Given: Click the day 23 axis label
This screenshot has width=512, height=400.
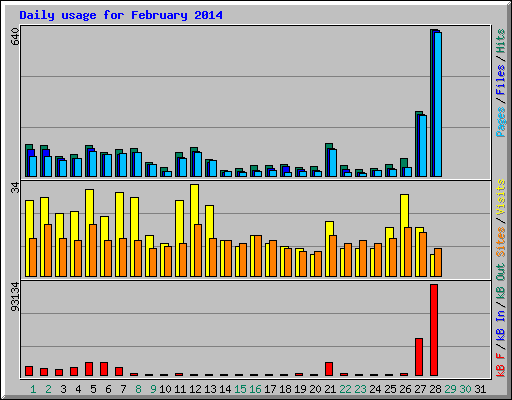Looking at the screenshot, I should (360, 389).
